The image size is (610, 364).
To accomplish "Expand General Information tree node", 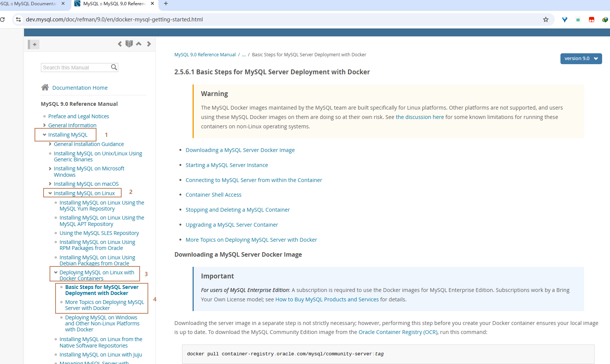I will pos(44,125).
